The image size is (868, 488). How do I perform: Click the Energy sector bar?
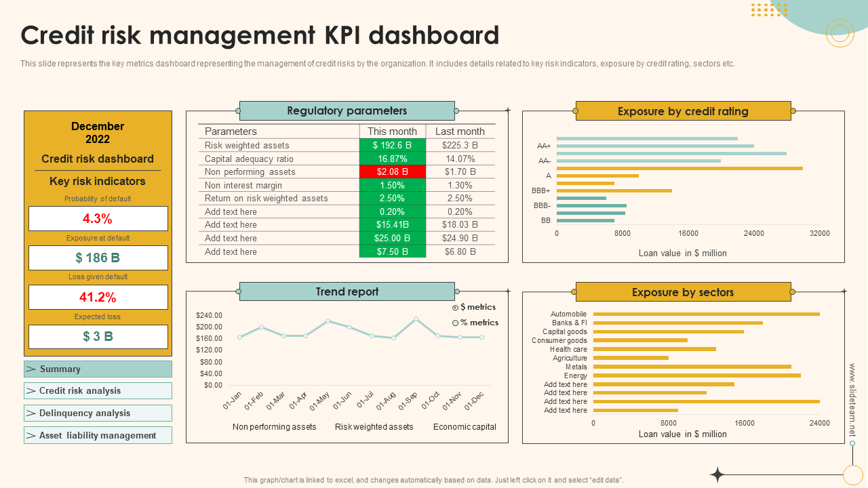coord(697,375)
